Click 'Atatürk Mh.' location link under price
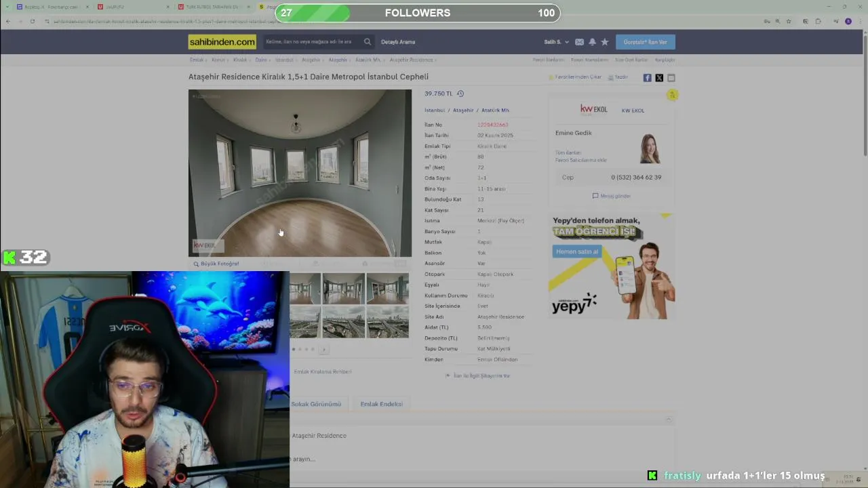This screenshot has height=488, width=868. (495, 110)
